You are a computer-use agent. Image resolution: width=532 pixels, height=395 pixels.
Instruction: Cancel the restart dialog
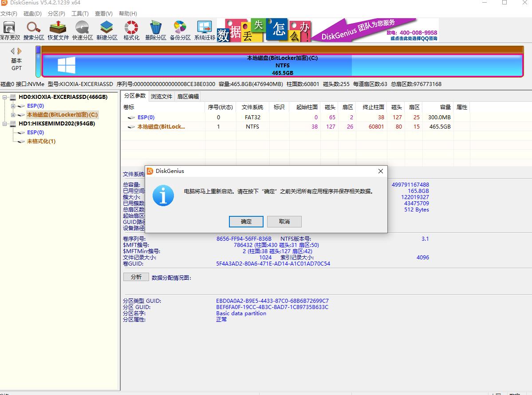coord(284,221)
